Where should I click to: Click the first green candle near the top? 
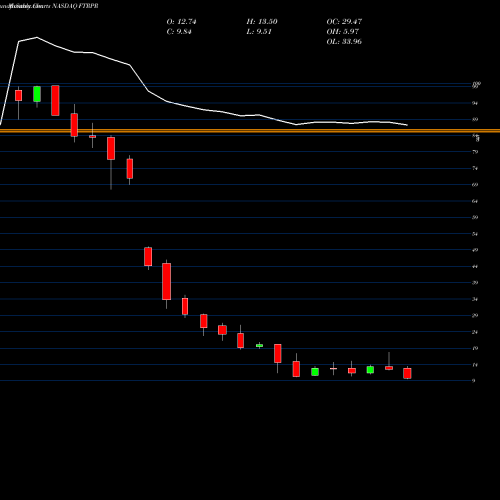pos(37,94)
